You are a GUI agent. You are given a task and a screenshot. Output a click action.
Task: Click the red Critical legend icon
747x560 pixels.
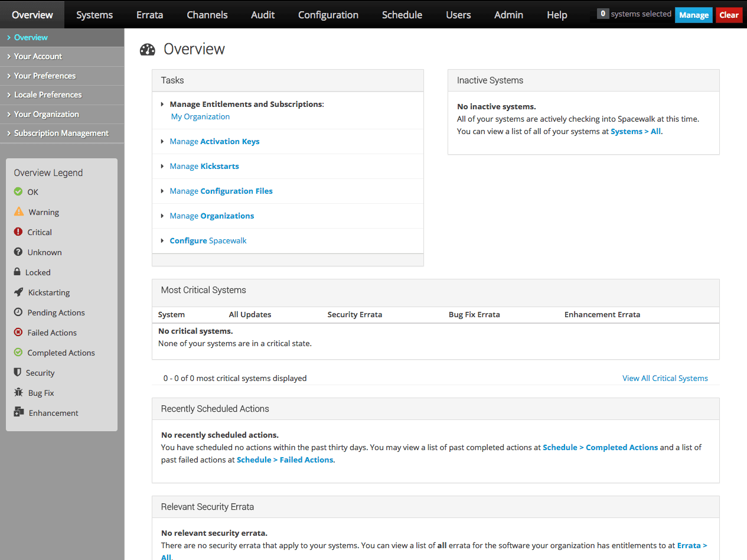pos(18,232)
